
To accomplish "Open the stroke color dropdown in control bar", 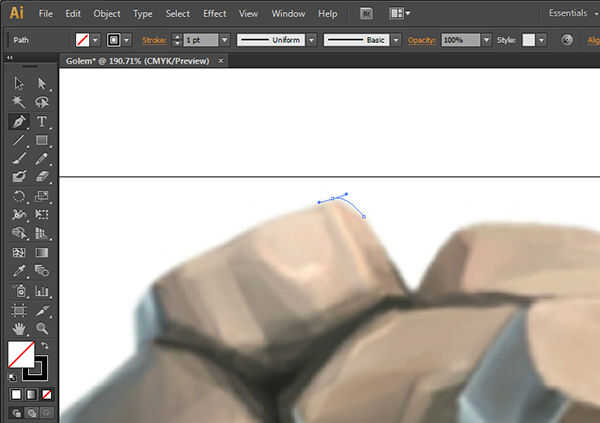I will click(127, 40).
